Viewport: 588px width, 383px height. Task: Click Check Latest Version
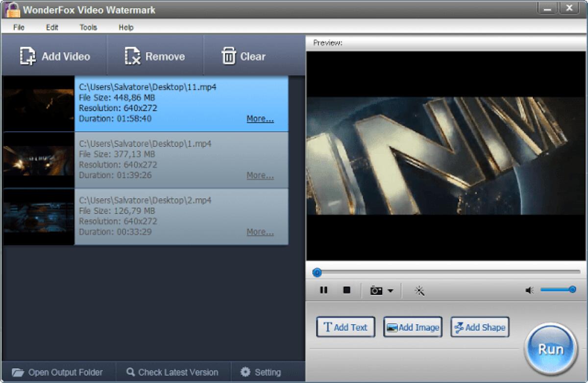pos(172,372)
